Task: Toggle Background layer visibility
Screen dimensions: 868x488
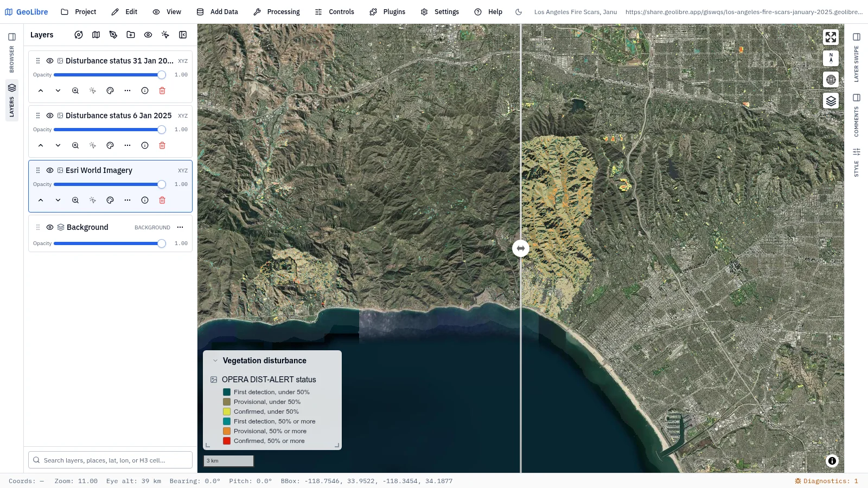Action: [50, 227]
